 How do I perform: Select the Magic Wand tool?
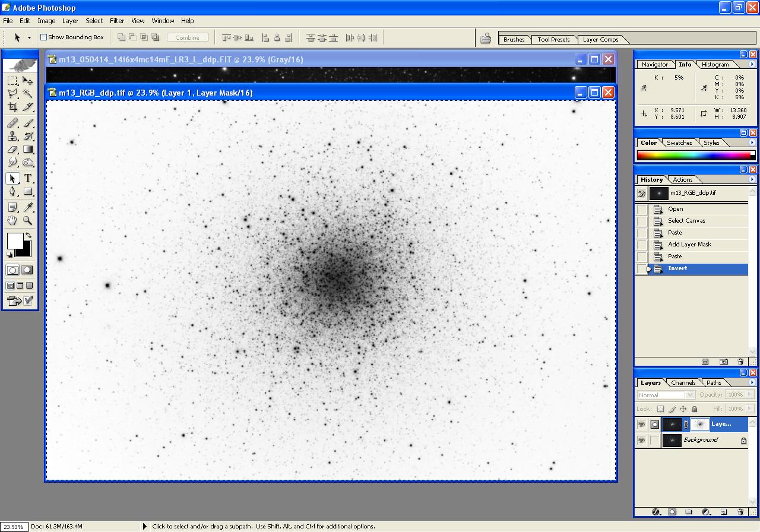(28, 93)
